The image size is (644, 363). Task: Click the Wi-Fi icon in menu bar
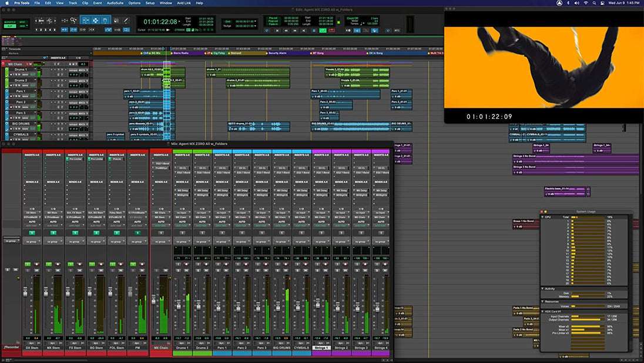[x=585, y=3]
